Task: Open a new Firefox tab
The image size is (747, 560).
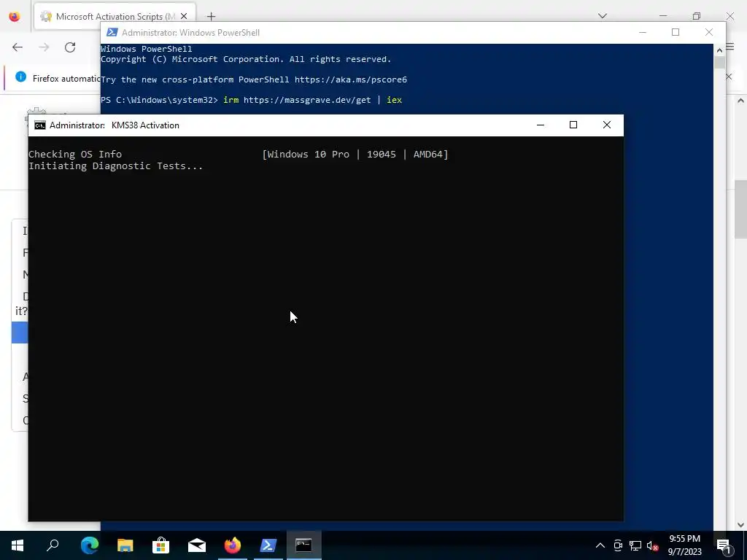Action: click(x=211, y=17)
